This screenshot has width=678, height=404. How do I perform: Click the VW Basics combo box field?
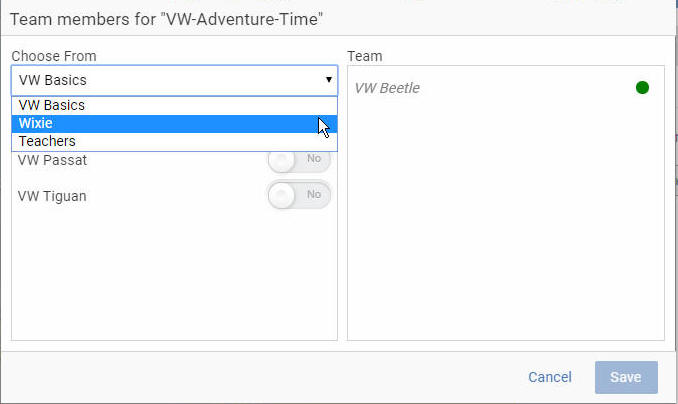tap(174, 80)
